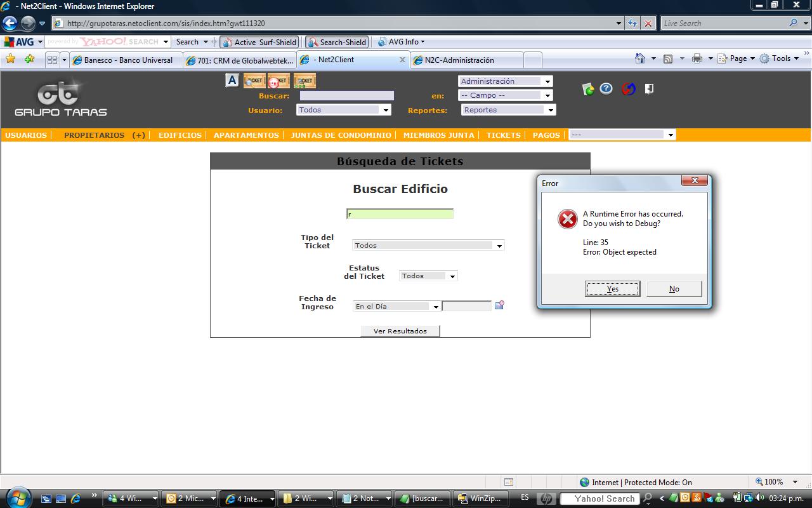Click the third ticket icon
The image size is (812, 508).
(305, 81)
